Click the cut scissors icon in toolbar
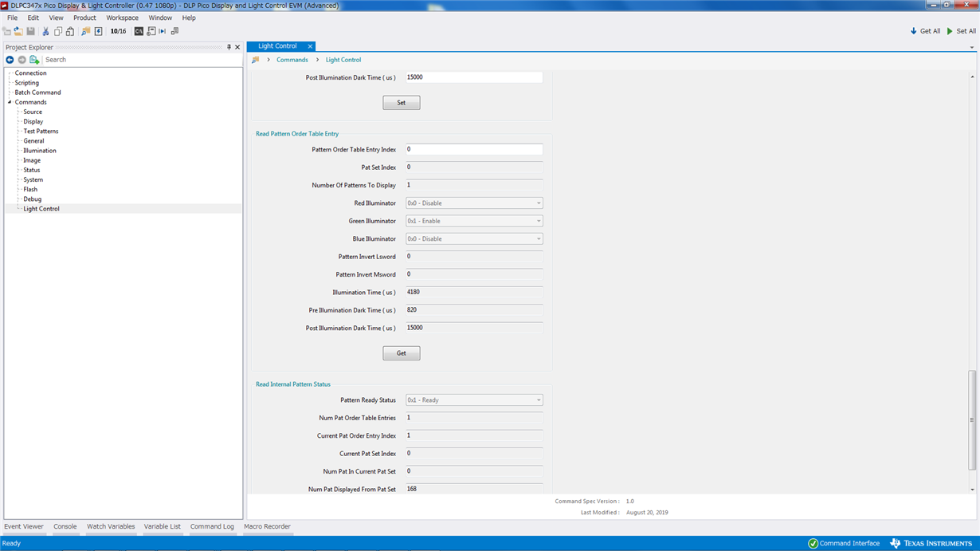980x551 pixels. click(x=45, y=31)
